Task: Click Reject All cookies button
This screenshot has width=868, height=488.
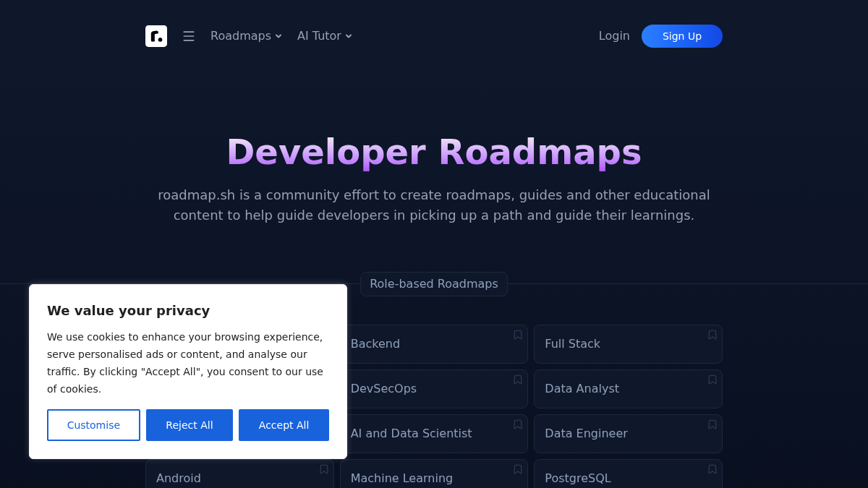Action: click(190, 425)
